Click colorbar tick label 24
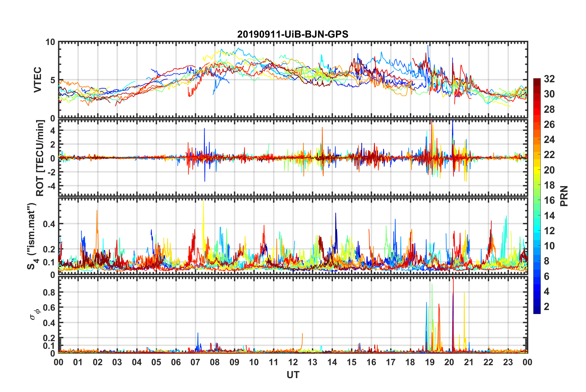586x392 pixels. click(x=549, y=140)
